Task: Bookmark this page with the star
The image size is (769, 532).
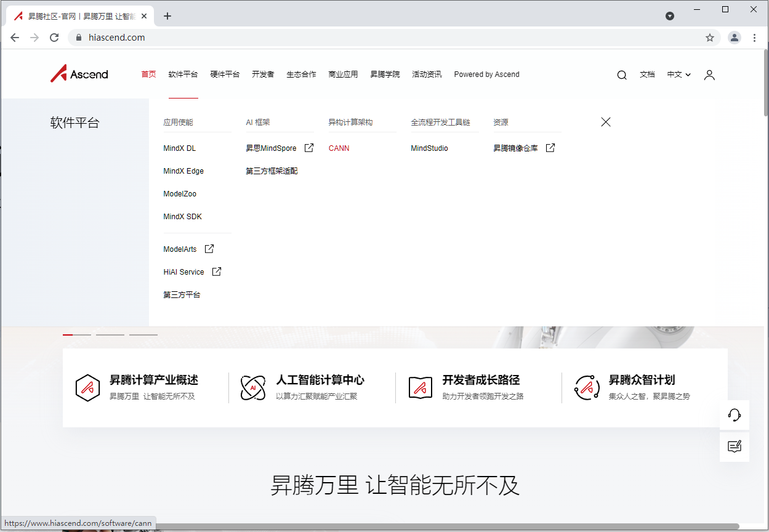Action: coord(710,38)
